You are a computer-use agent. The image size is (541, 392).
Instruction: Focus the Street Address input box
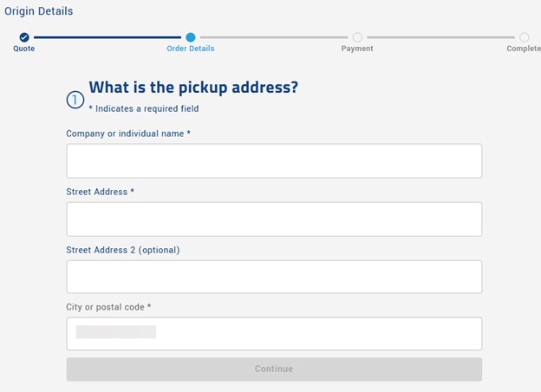click(274, 219)
